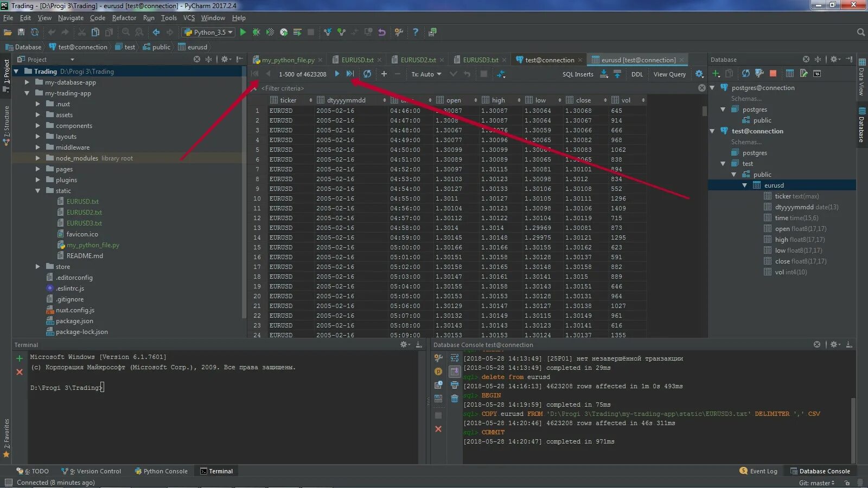The width and height of the screenshot is (868, 488).
Task: Open the Python_3.5 run configuration dropdown
Action: [209, 32]
